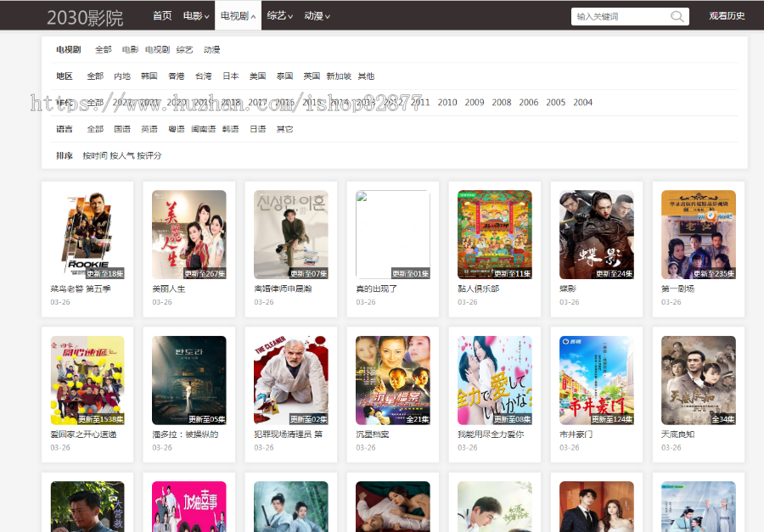
Task: Open the 首页 home menu item
Action: [162, 15]
